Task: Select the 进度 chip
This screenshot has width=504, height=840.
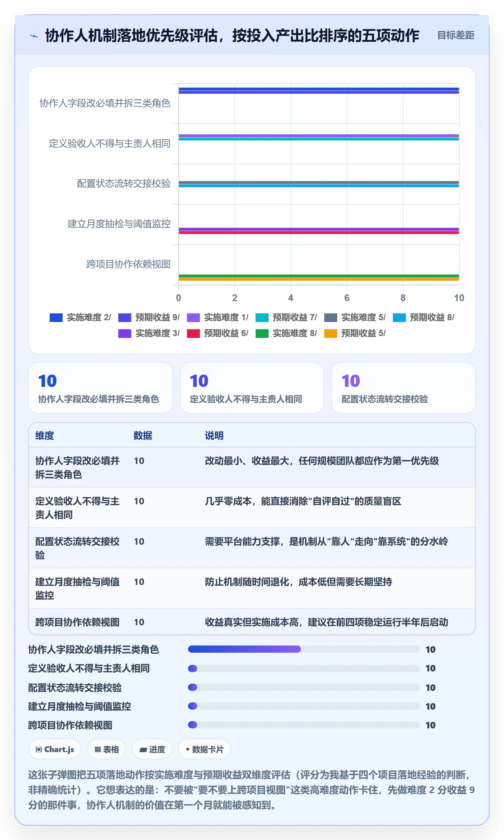Action: (152, 750)
